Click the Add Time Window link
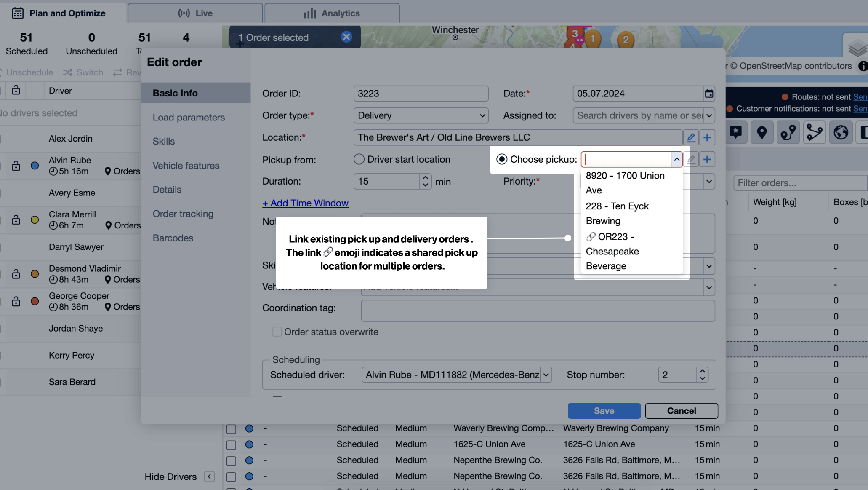 pyautogui.click(x=305, y=203)
